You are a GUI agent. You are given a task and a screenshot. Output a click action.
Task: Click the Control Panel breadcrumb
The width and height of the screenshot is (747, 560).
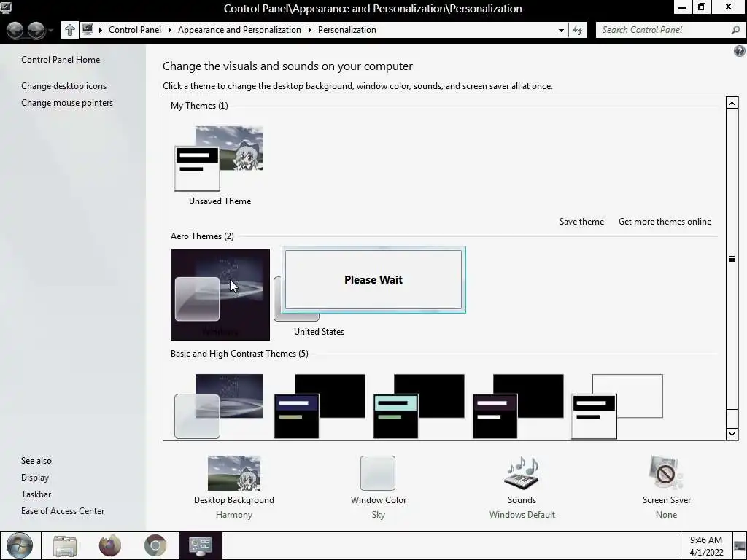pyautogui.click(x=135, y=29)
